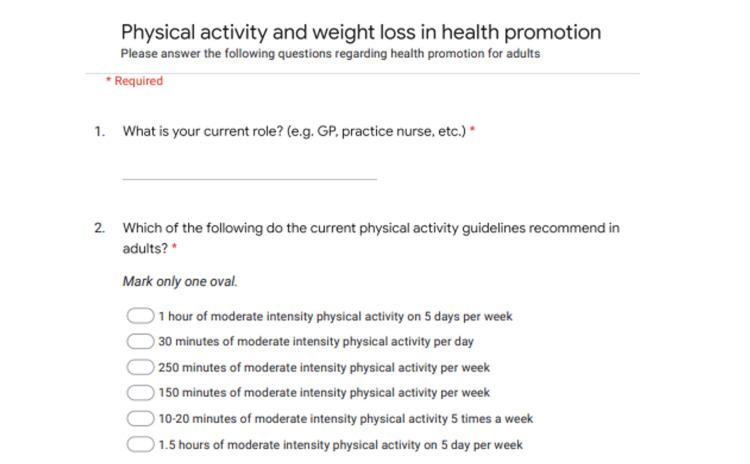The height and width of the screenshot is (464, 750).
Task: Click the red asterisk after question 1
Action: tap(473, 129)
